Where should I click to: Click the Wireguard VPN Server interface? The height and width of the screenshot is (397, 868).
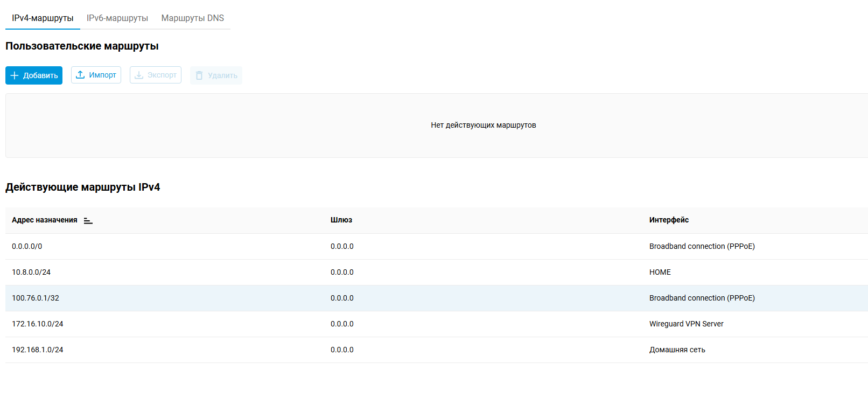(686, 324)
